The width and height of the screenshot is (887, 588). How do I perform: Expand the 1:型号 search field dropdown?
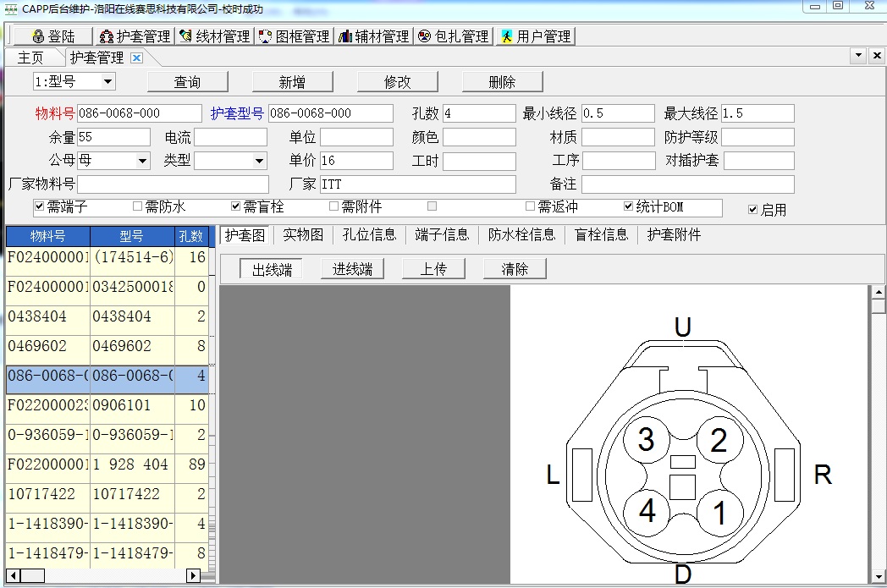click(107, 81)
